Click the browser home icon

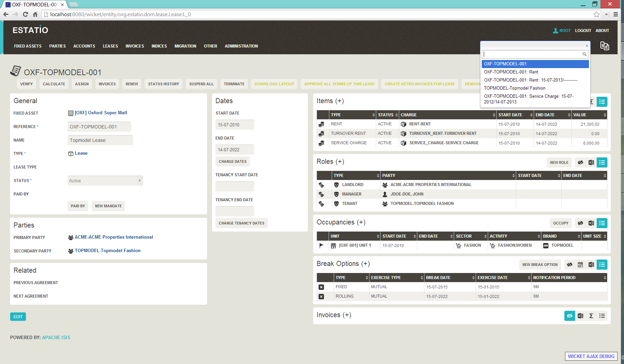pyautogui.click(x=35, y=14)
